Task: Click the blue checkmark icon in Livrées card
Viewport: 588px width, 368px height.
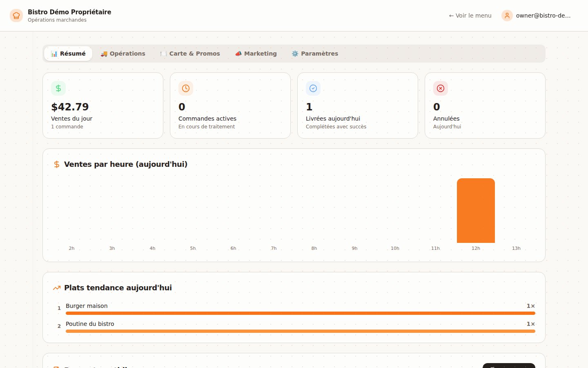Action: pyautogui.click(x=313, y=88)
